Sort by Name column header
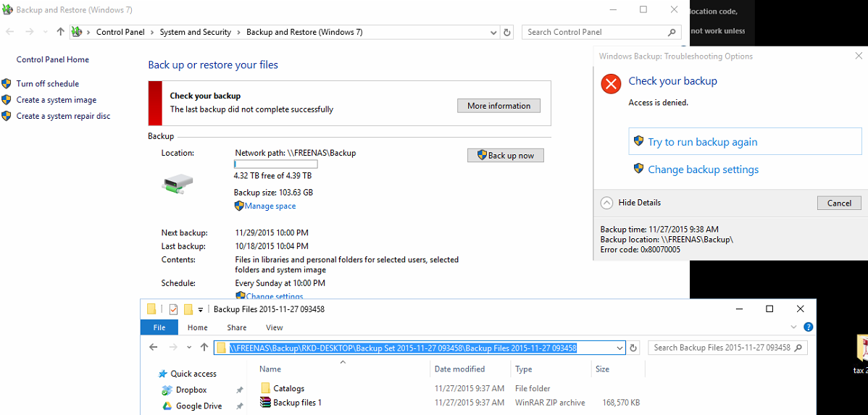868x415 pixels. click(x=270, y=369)
